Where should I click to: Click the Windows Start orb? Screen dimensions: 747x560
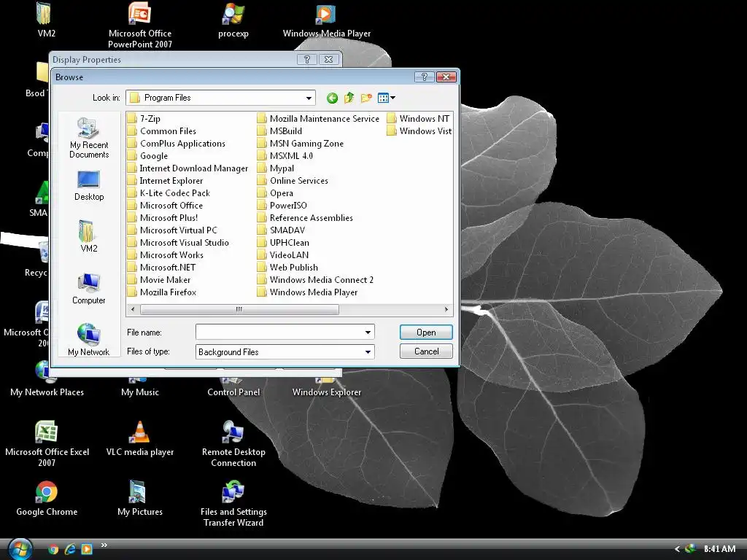click(20, 548)
